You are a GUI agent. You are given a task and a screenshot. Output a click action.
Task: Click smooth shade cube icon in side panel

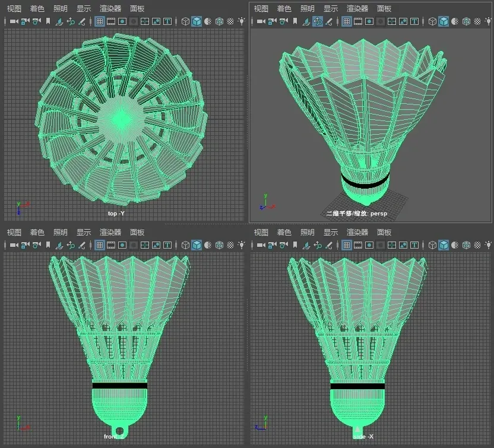coord(444,245)
